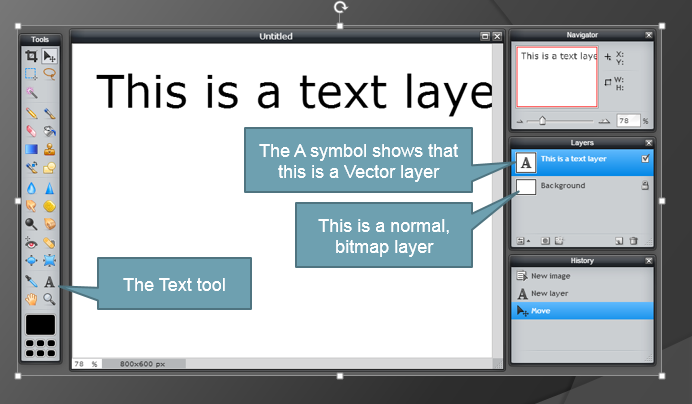Select the Crop tool
The height and width of the screenshot is (404, 692).
tap(32, 56)
